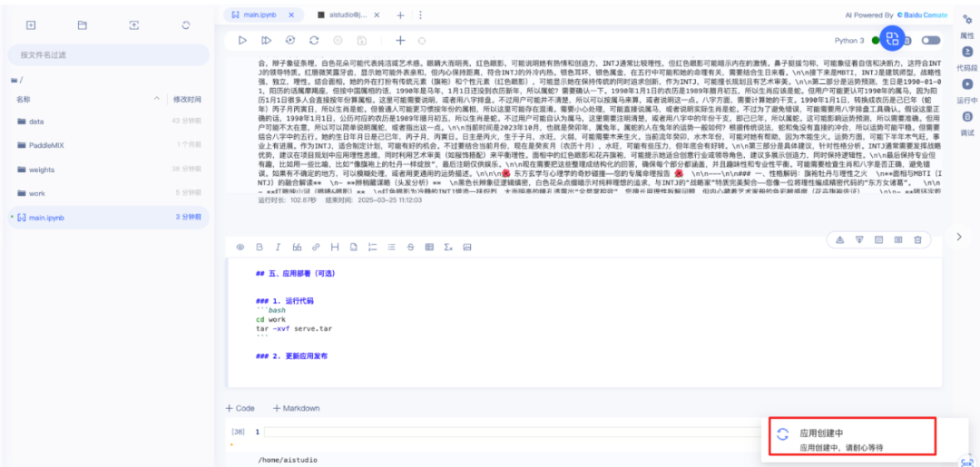Close the main.ipynb tab

click(291, 15)
